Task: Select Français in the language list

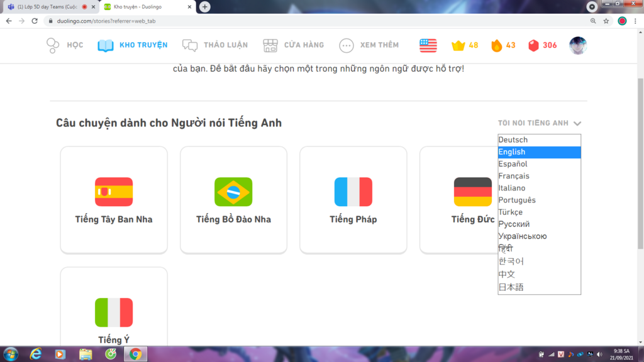Action: tap(539, 176)
